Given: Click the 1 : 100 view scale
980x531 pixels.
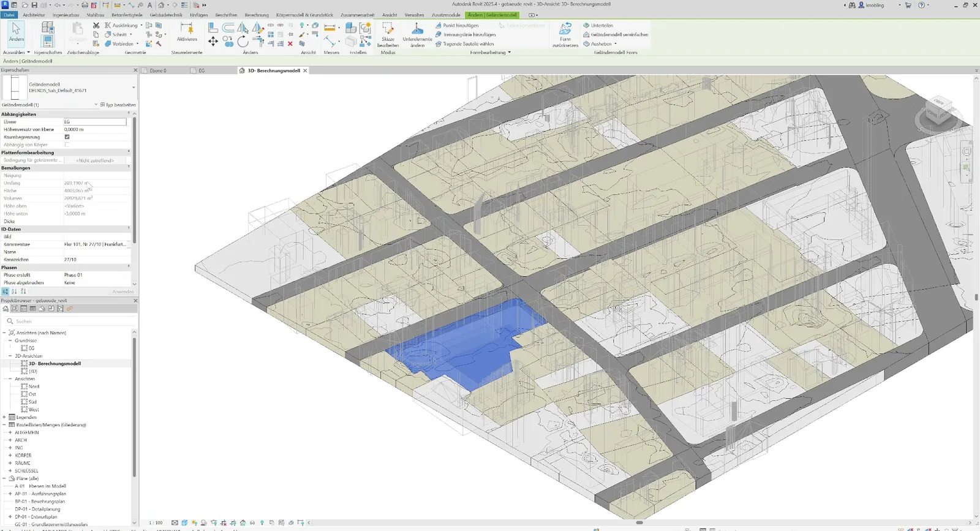Looking at the screenshot, I should [x=156, y=523].
